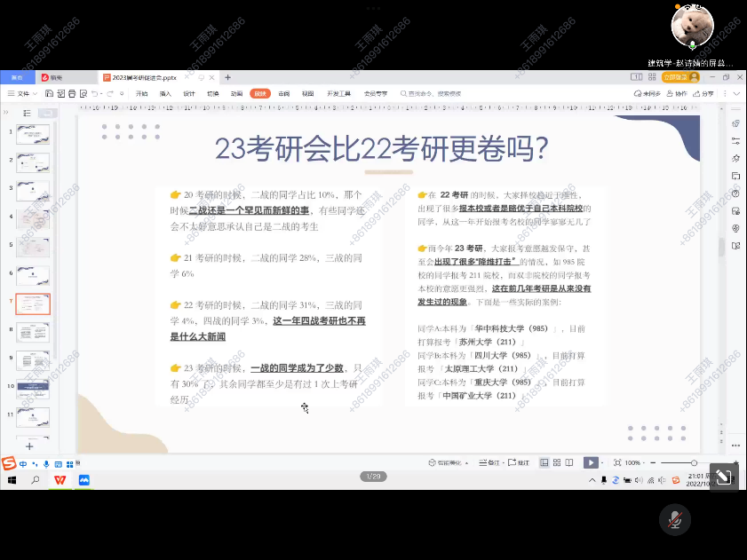The image size is (747, 560).
Task: Add a new slide with plus button
Action: 29,446
